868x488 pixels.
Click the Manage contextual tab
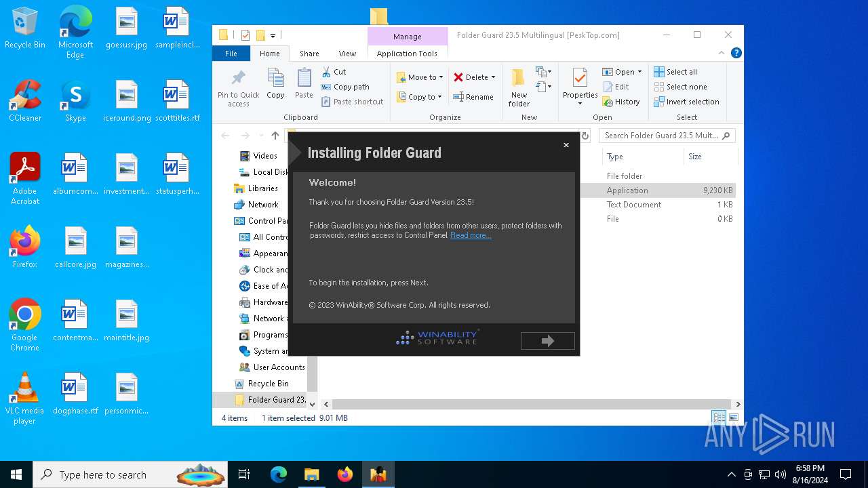pos(408,37)
